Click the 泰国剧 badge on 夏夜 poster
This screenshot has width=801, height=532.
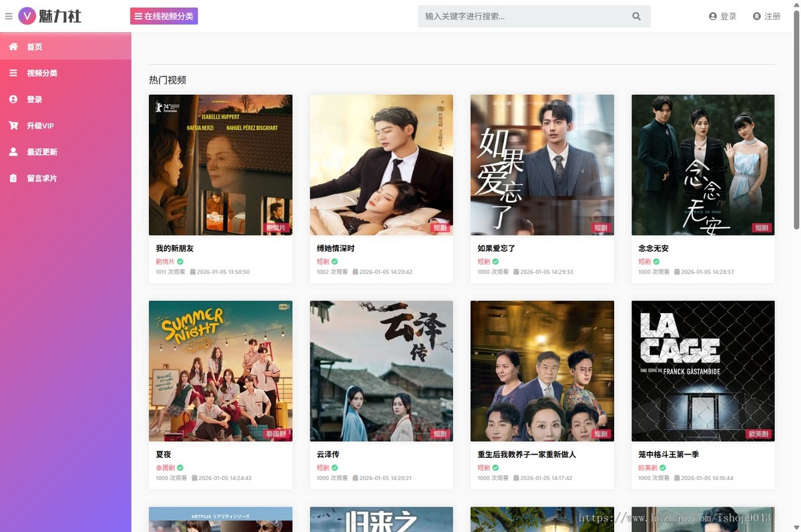click(x=276, y=434)
